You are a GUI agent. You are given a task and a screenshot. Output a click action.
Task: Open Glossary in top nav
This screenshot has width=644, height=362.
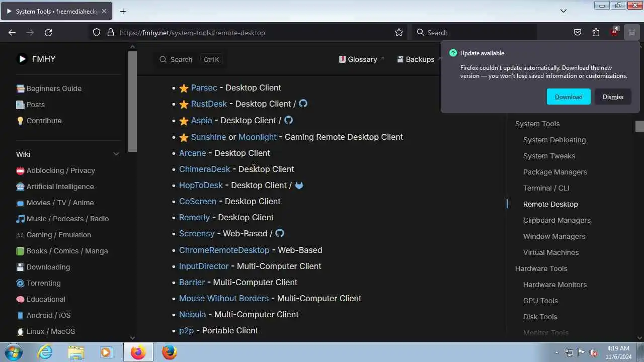[x=362, y=59]
